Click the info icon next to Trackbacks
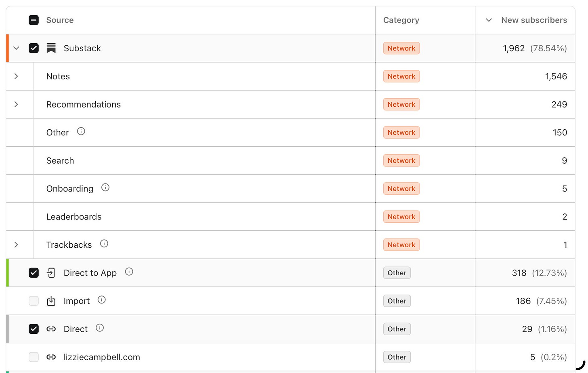The width and height of the screenshot is (588, 373). [x=104, y=244]
